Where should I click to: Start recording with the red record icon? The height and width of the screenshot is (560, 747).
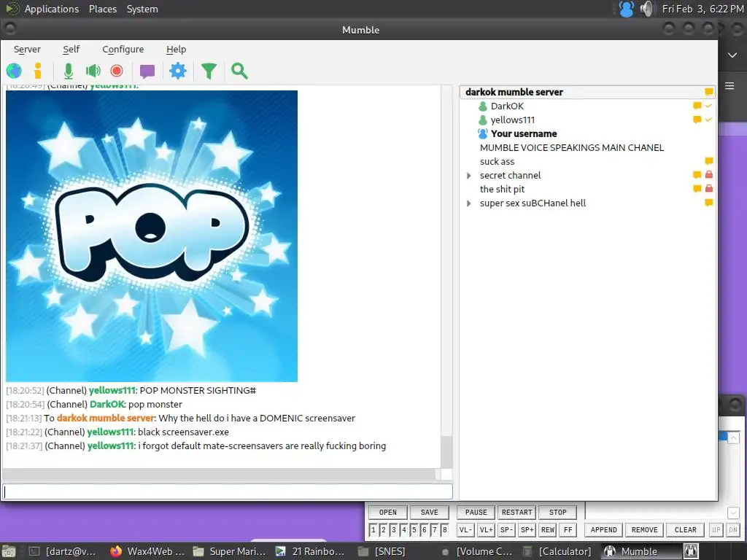tap(117, 71)
